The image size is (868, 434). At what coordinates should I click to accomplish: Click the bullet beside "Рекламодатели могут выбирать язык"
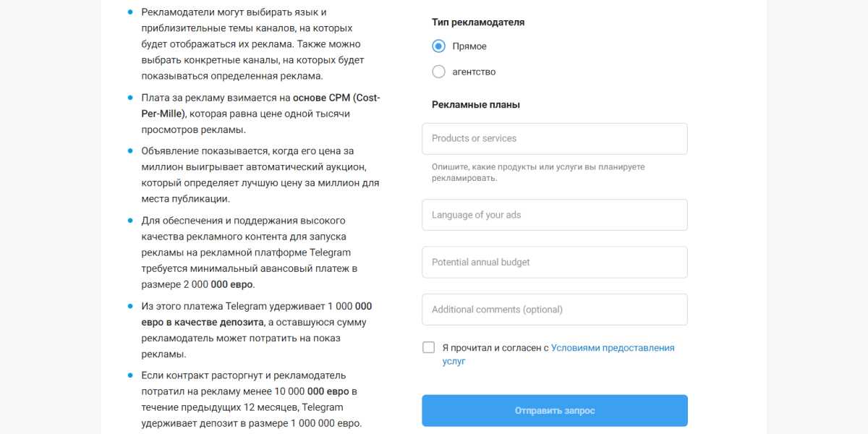pos(130,12)
